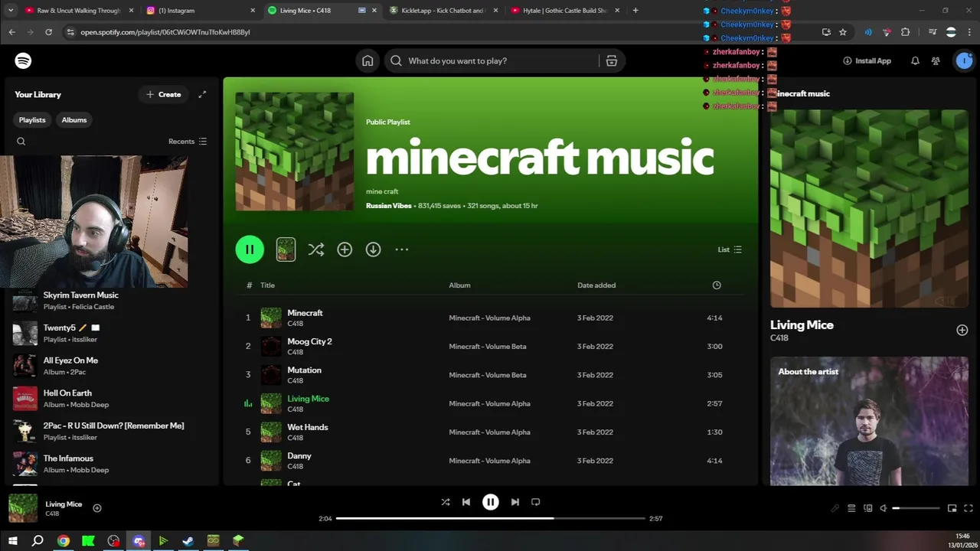980x551 pixels.
Task: Toggle shuffle in bottom player bar
Action: [x=446, y=502]
